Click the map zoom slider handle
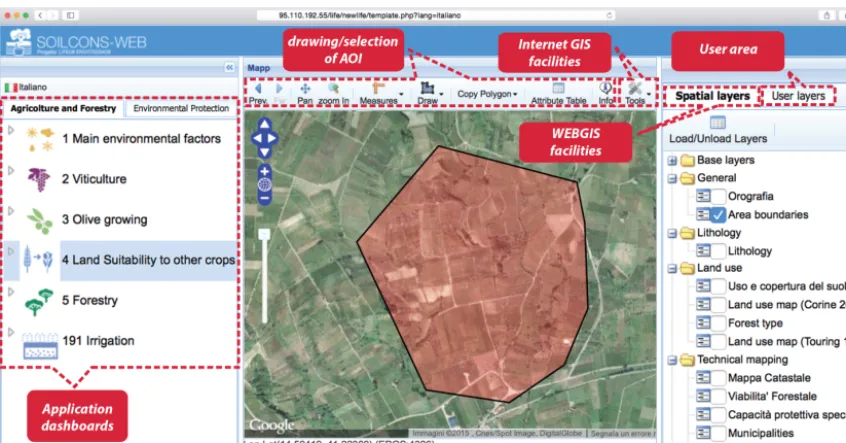The image size is (846, 443). [x=264, y=234]
